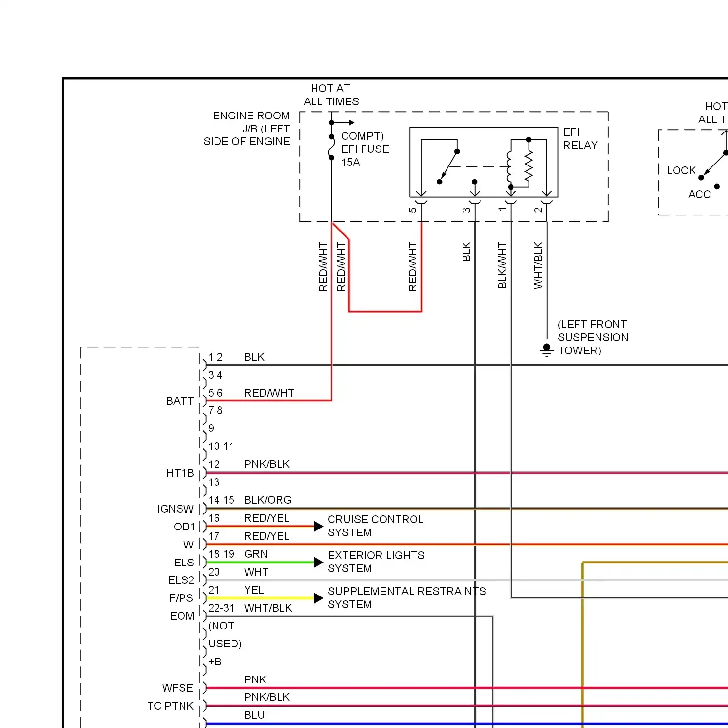Viewport: 728px width, 728px height.
Task: Click the EFI FUSE 15A label
Action: pyautogui.click(x=365, y=155)
